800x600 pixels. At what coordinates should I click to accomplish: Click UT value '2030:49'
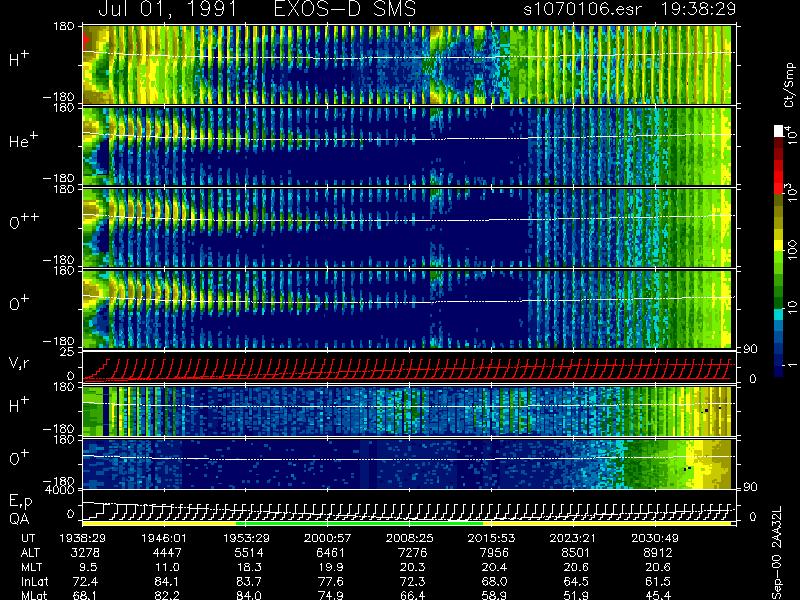tap(655, 538)
